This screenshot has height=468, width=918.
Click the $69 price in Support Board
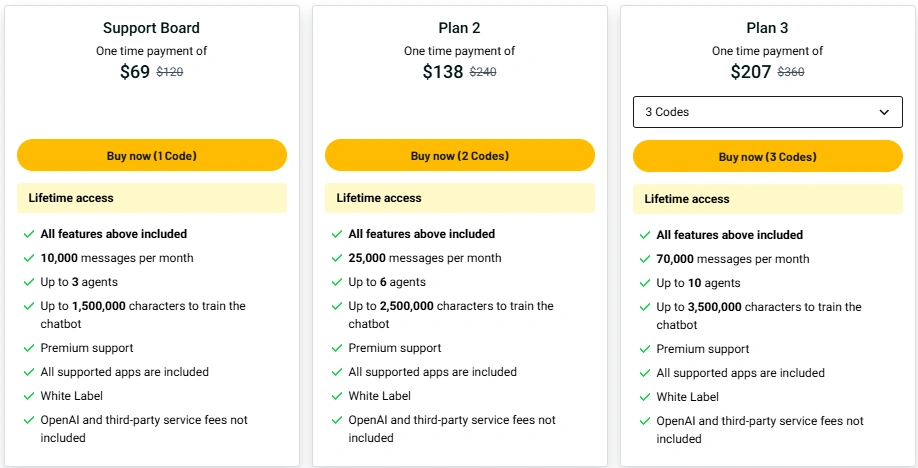pos(135,71)
